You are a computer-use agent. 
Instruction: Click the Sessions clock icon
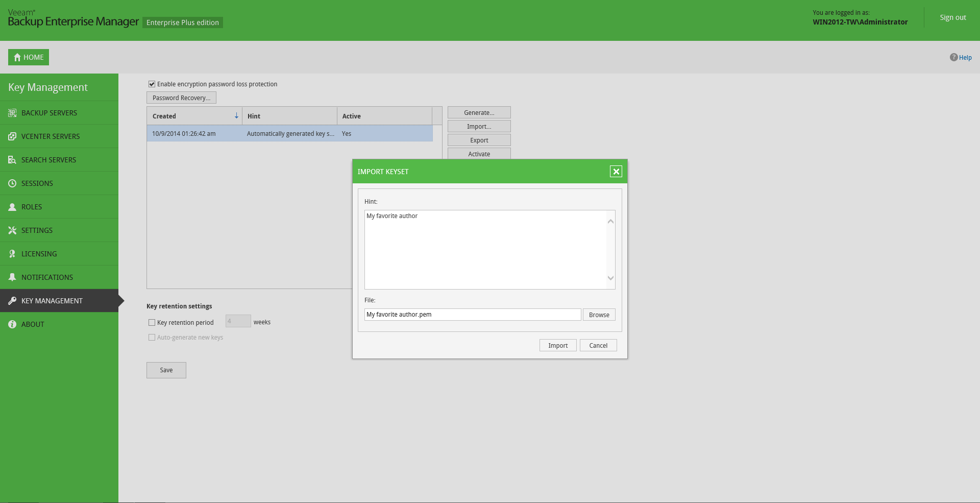tap(12, 183)
